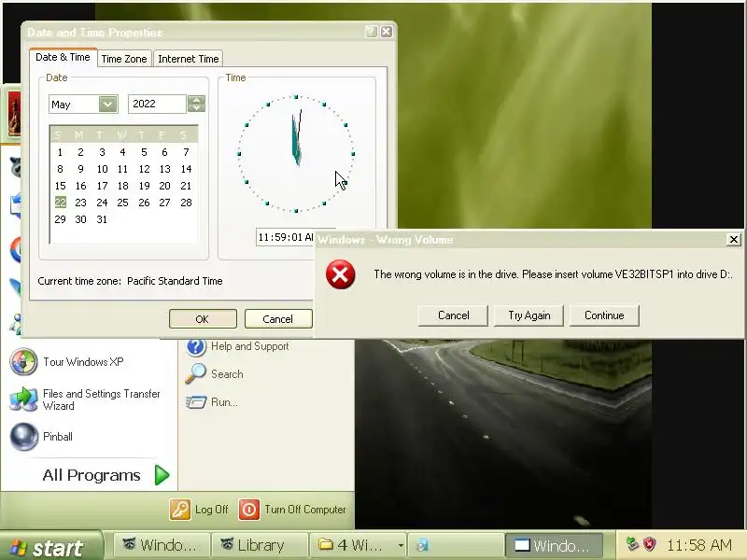Click Cancel in the Wrong Volume dialog
This screenshot has height=560, width=747.
(x=453, y=315)
